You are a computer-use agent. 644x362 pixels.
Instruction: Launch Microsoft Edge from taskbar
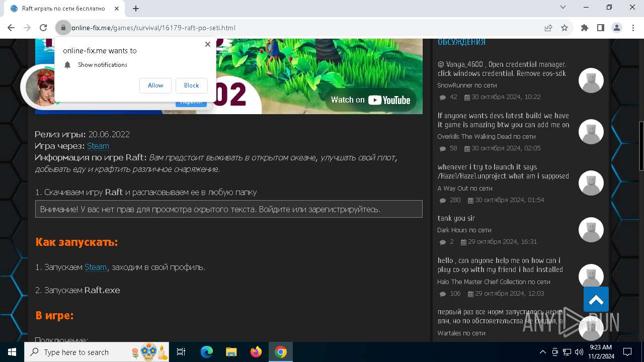click(x=207, y=352)
